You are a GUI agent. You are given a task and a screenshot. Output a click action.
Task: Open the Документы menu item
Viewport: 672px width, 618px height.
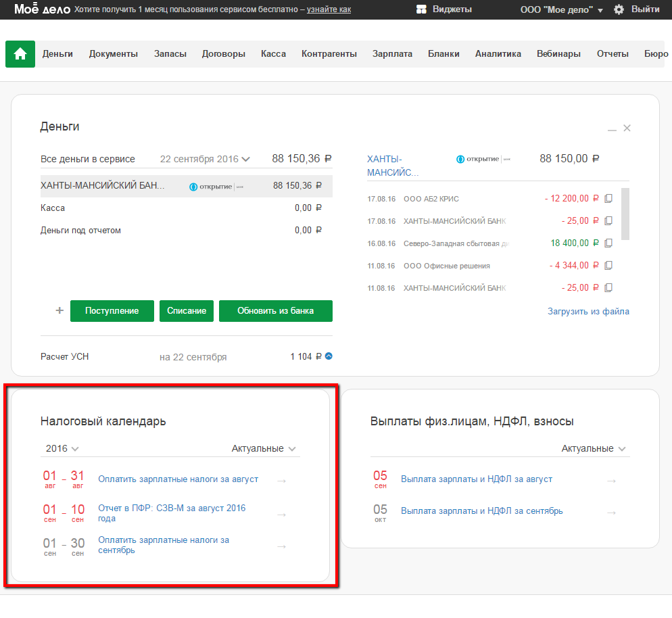[114, 54]
